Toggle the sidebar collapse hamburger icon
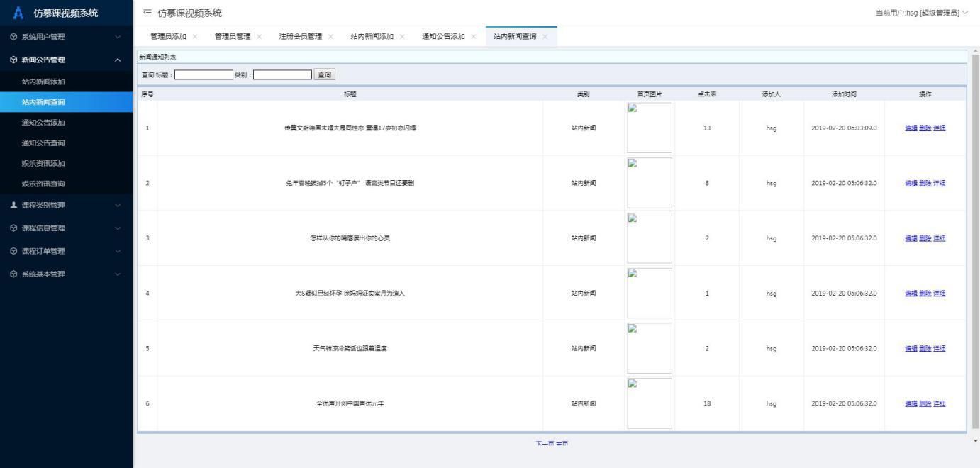The height and width of the screenshot is (468, 980). point(147,13)
